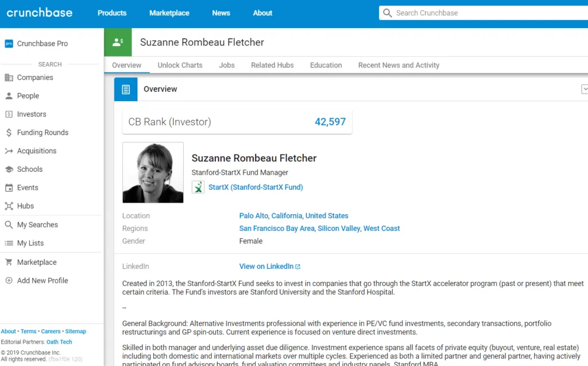Switch to the Related Hubs tab

[x=272, y=66]
